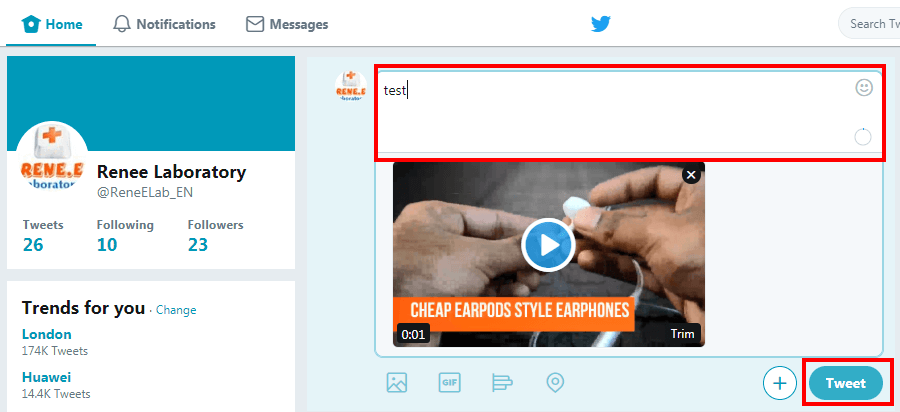Open Renee Laboratory profile name
This screenshot has height=412, width=900.
tap(171, 171)
